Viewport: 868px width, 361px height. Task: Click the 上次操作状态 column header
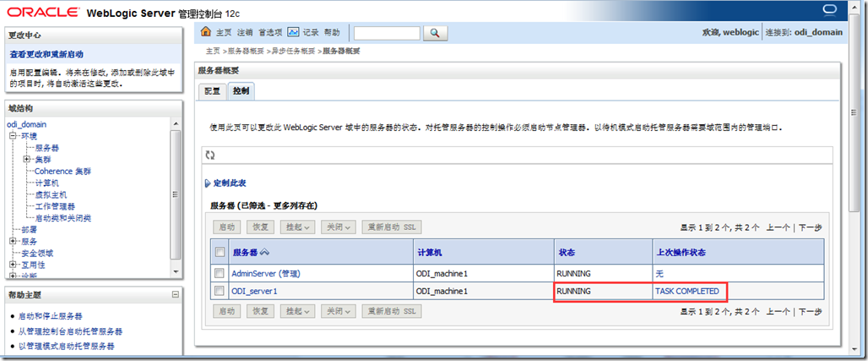click(x=681, y=253)
